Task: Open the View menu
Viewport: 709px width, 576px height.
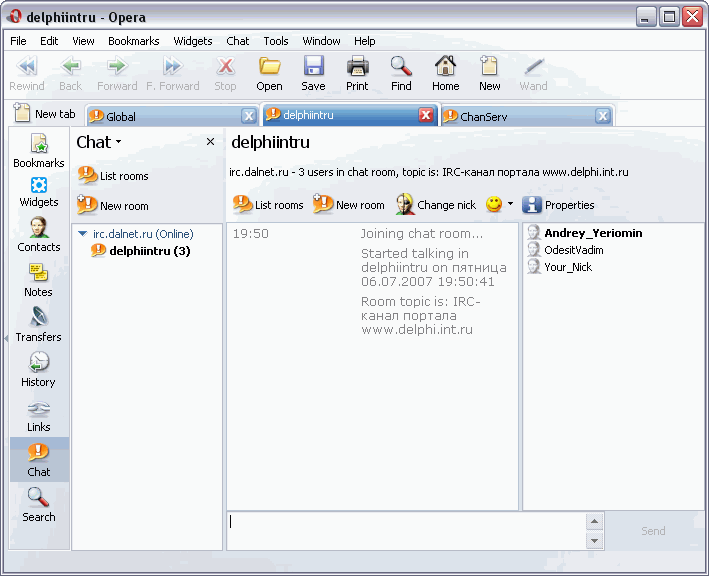Action: tap(83, 41)
